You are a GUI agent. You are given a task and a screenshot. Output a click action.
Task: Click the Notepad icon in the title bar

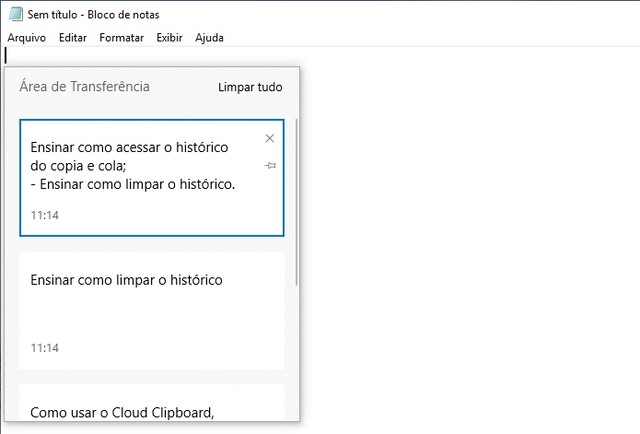[16, 14]
